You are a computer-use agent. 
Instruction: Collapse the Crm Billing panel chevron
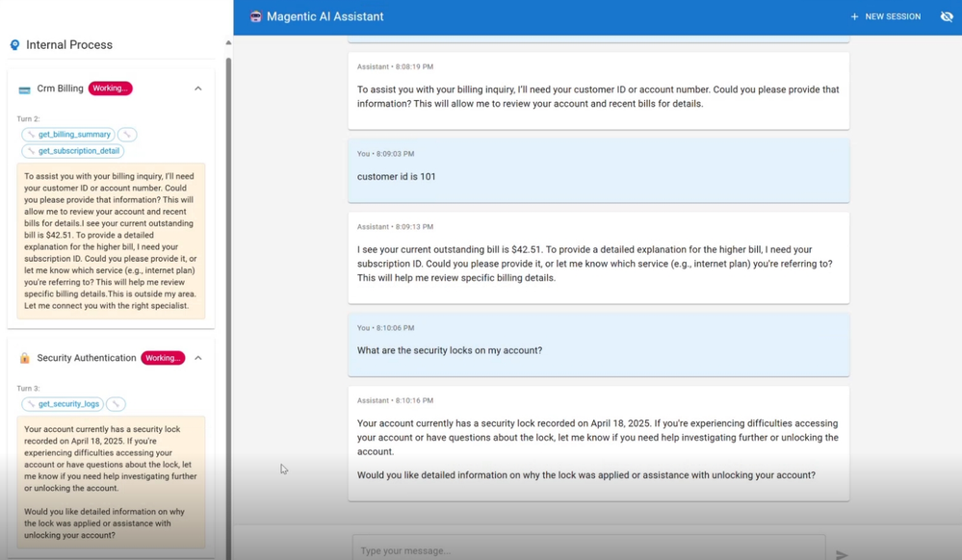click(198, 89)
